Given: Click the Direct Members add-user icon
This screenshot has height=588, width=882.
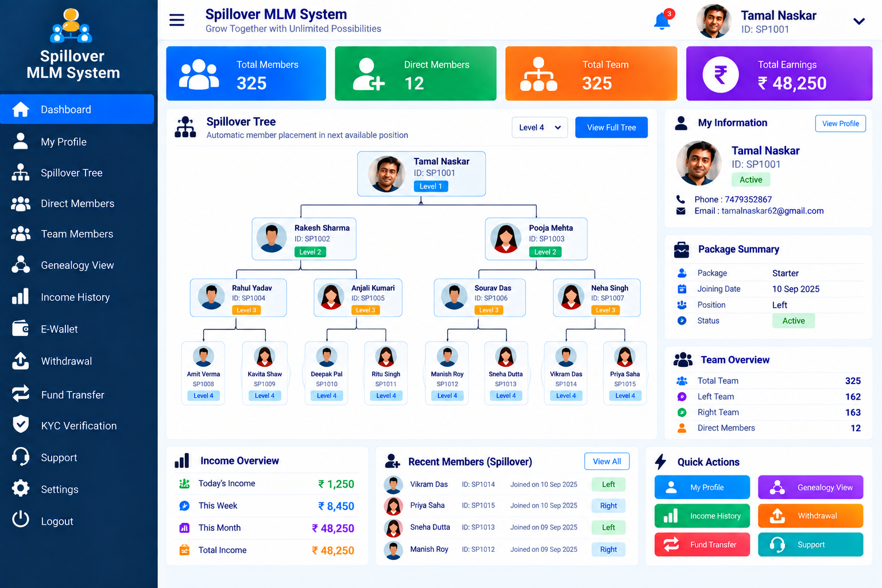Looking at the screenshot, I should coord(368,74).
